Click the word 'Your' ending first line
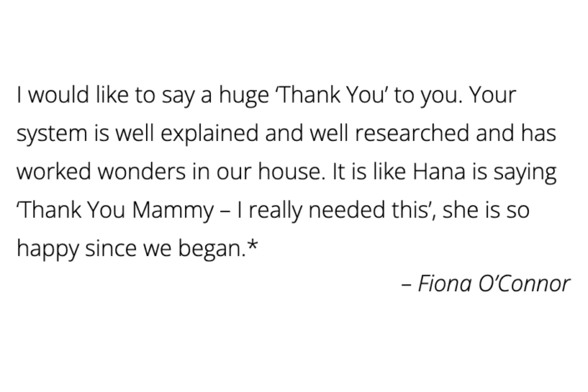This screenshot has width=588, height=392. (x=493, y=95)
